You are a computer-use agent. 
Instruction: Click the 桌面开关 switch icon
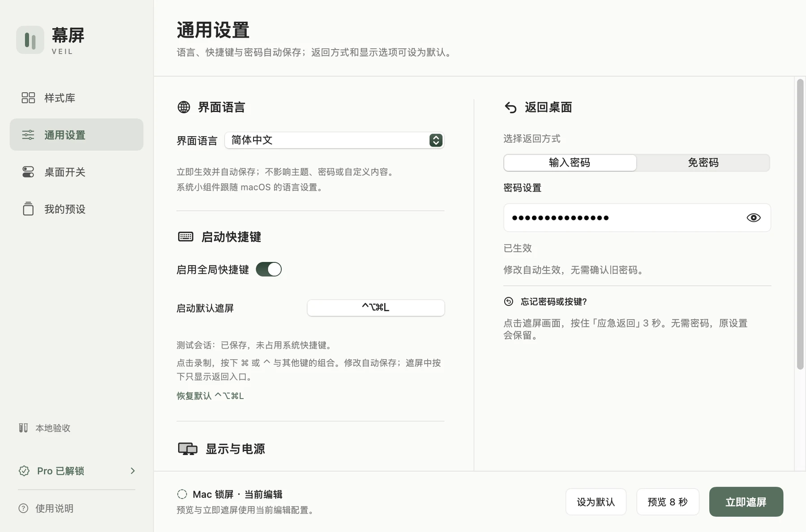click(28, 172)
